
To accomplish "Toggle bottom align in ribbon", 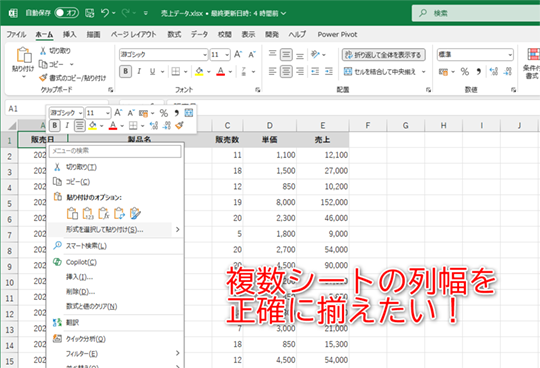I will 300,55.
